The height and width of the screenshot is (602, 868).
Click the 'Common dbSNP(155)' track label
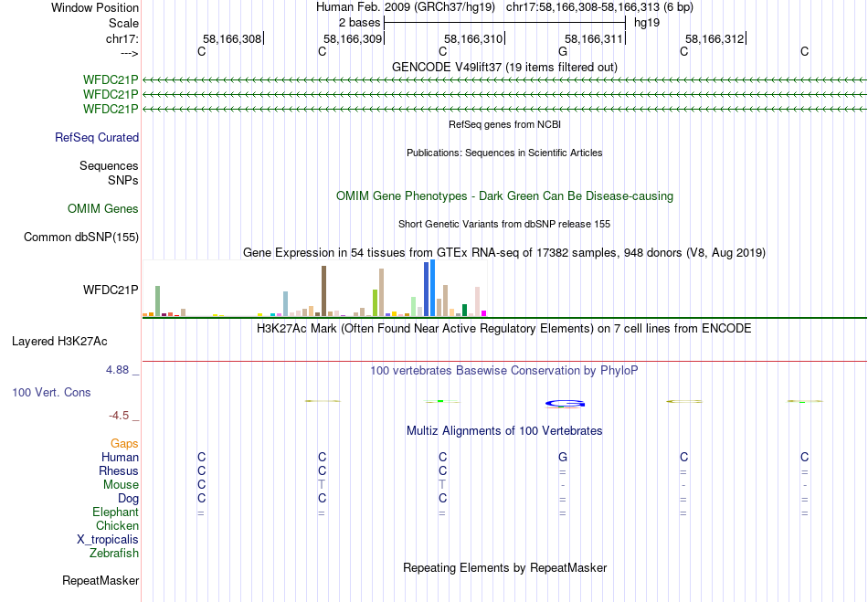click(80, 237)
